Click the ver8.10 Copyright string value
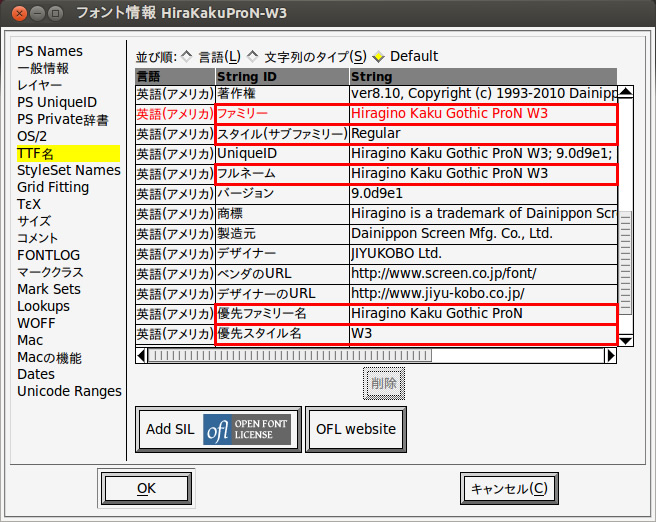 tap(484, 93)
